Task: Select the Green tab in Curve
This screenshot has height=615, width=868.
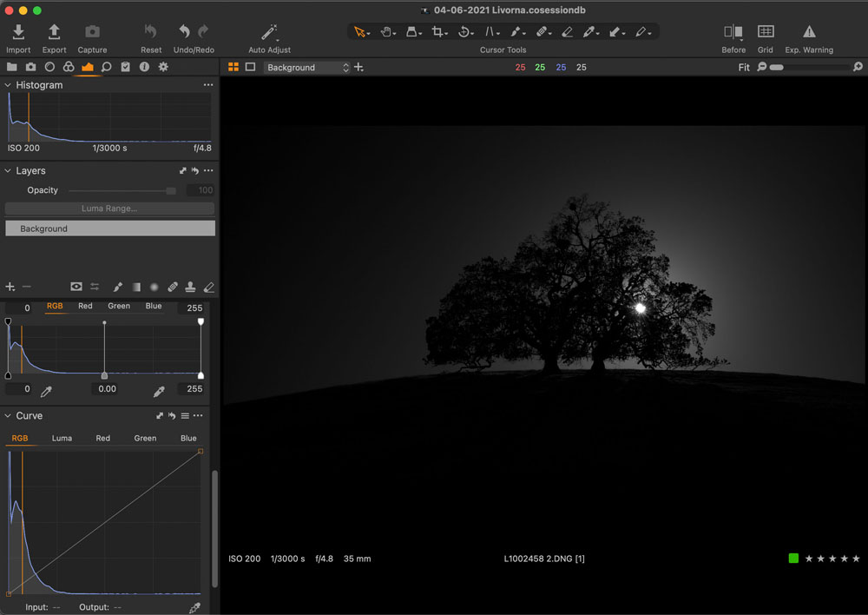Action: click(145, 438)
